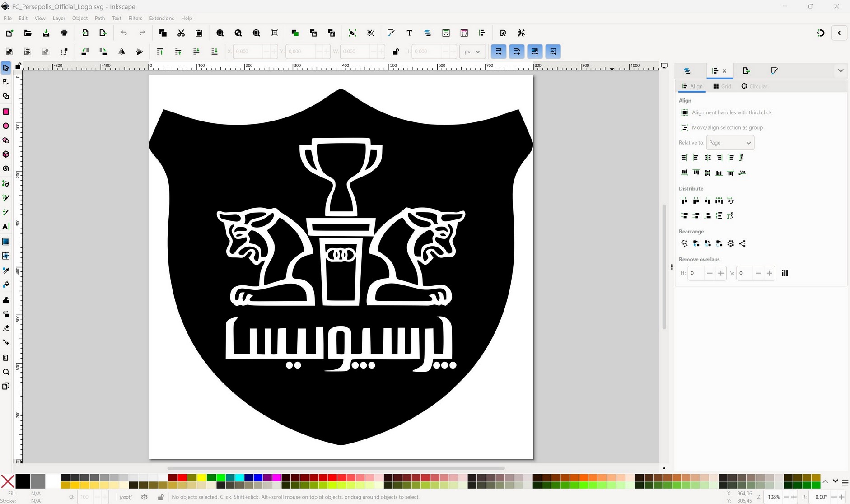Select the Node editing tool
The image size is (850, 504).
pos(6,82)
